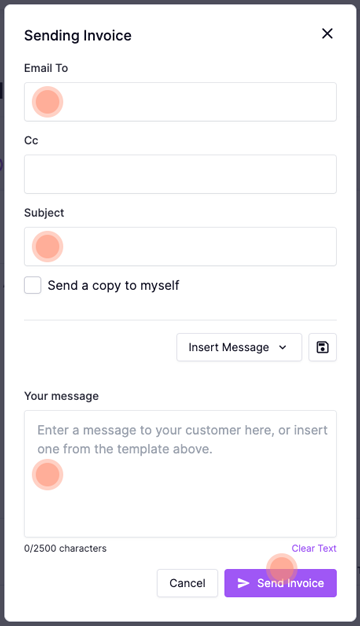The height and width of the screenshot is (626, 360).
Task: Click the Send Invoice button
Action: click(x=281, y=583)
